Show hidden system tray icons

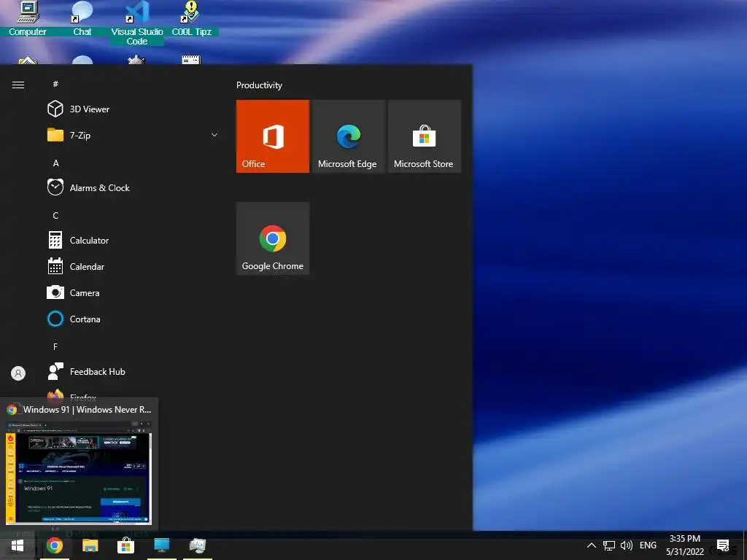(591, 545)
